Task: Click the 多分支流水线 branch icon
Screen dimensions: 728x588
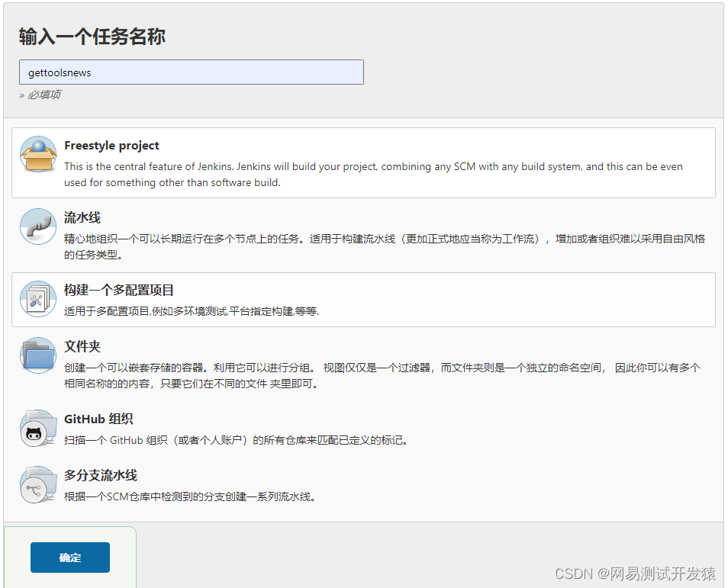Action: tap(37, 484)
